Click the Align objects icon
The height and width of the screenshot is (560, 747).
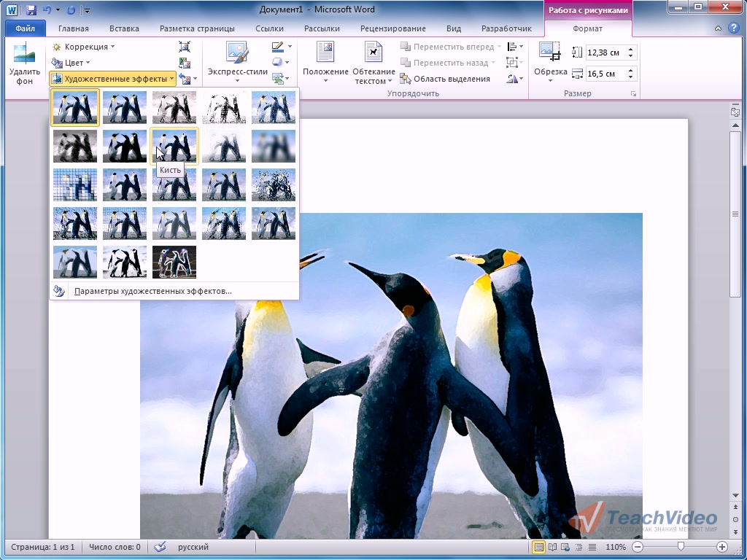pyautogui.click(x=512, y=47)
